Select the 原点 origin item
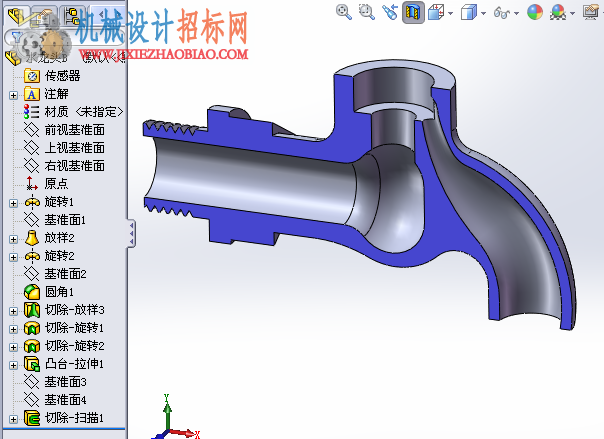 coord(46,184)
